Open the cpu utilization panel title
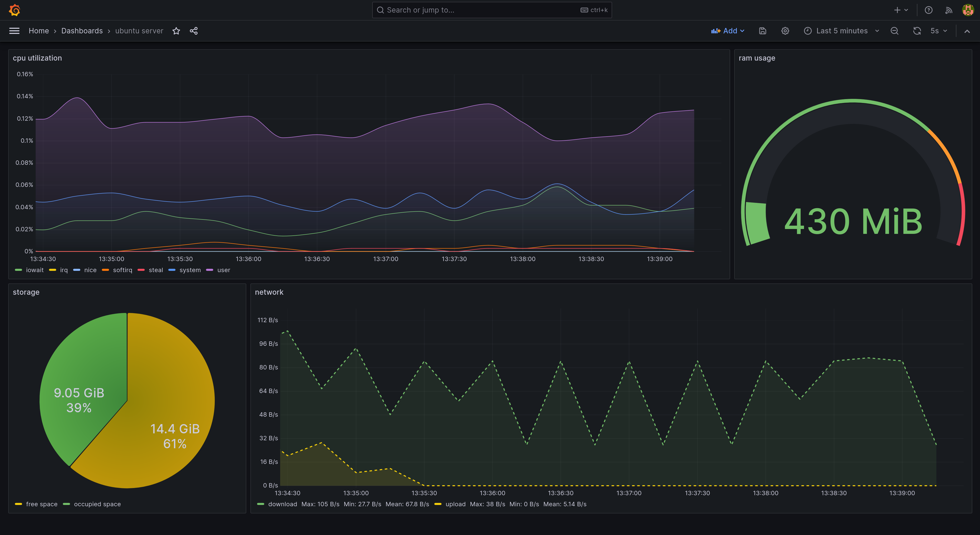The image size is (980, 535). point(37,58)
